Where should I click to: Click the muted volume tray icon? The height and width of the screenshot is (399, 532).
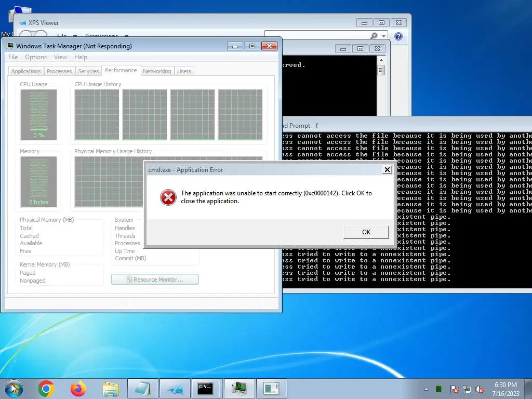480,389
